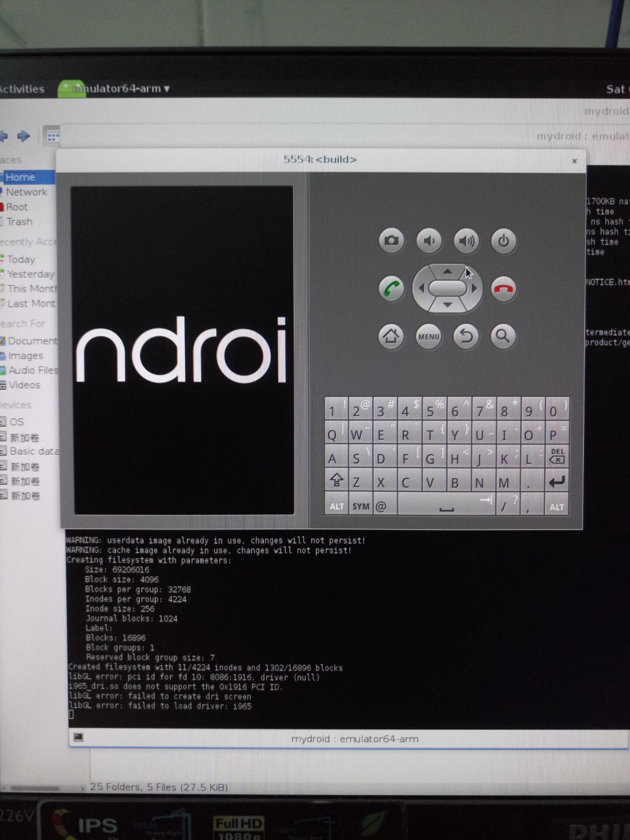Screen dimensions: 630x840
Task: Click the top bar clock showing Sat
Action: point(617,89)
